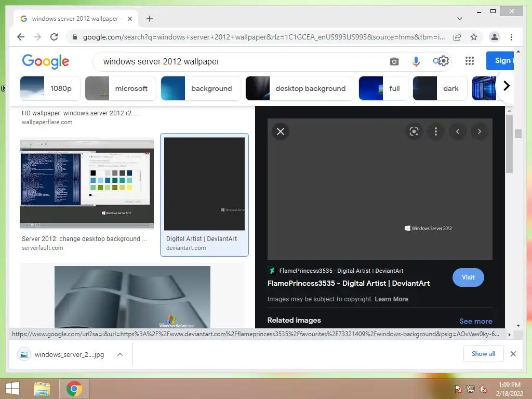
Task: Open the grey Windows Server flag logo thumbnail
Action: click(132, 297)
